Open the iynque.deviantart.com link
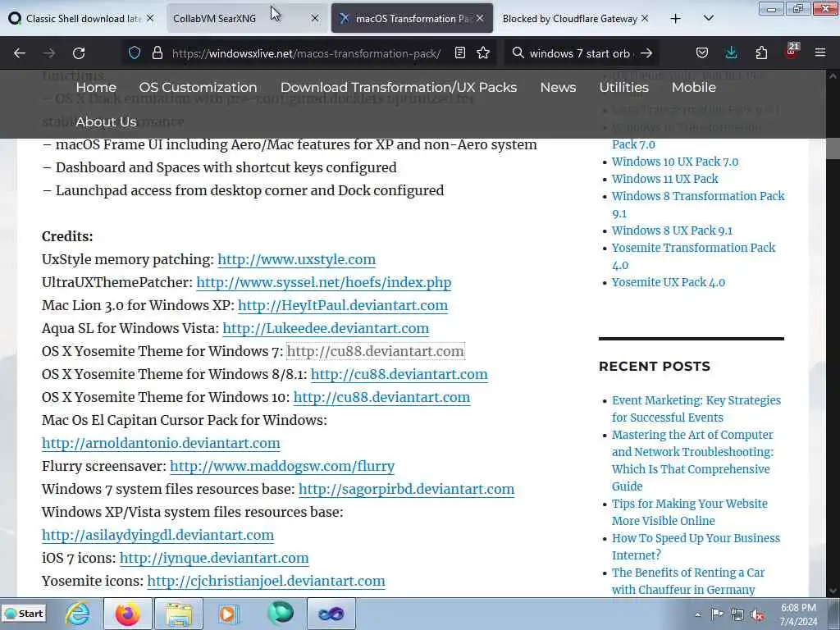The height and width of the screenshot is (630, 840). pyautogui.click(x=214, y=558)
